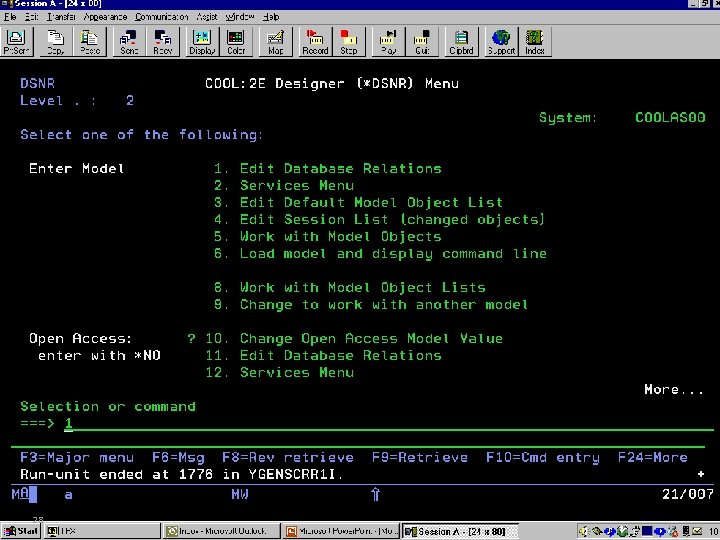
Task: Click the Selection or command input line
Action: coord(388,423)
